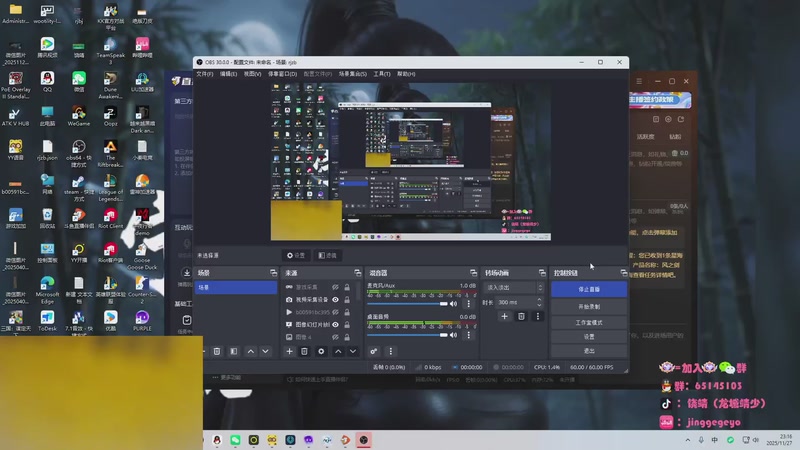
Task: Mute the 桌面音频 audio channel
Action: click(454, 335)
